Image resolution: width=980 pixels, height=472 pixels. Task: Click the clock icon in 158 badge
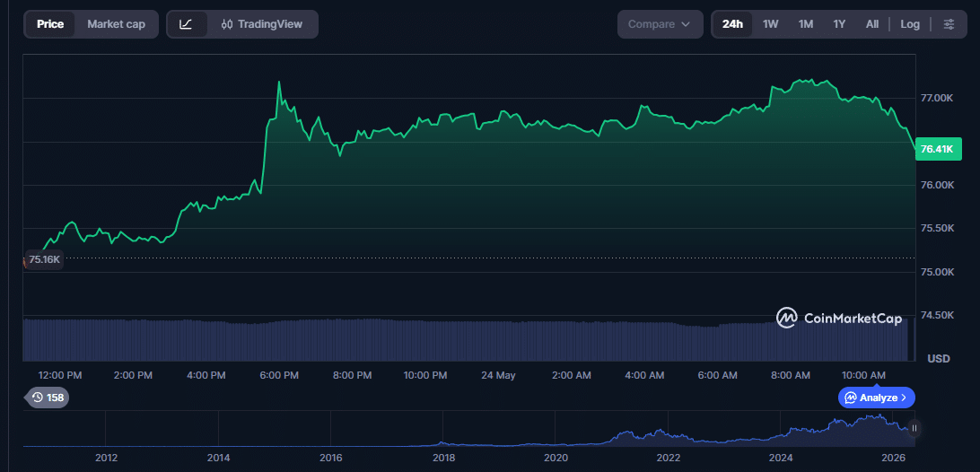37,397
